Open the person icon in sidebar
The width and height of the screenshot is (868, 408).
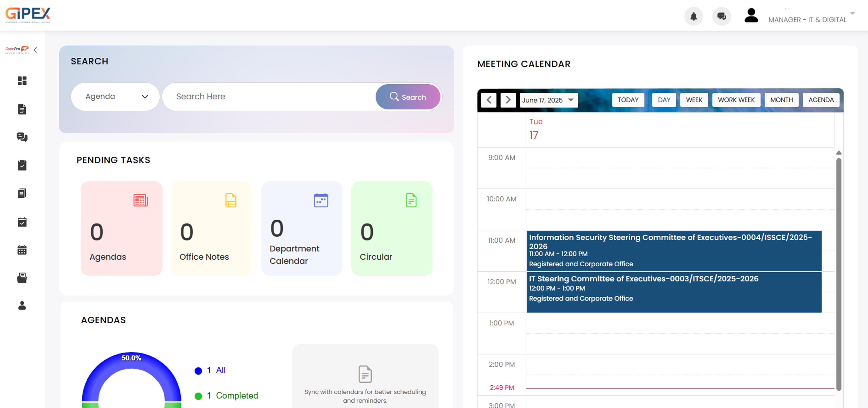22,306
